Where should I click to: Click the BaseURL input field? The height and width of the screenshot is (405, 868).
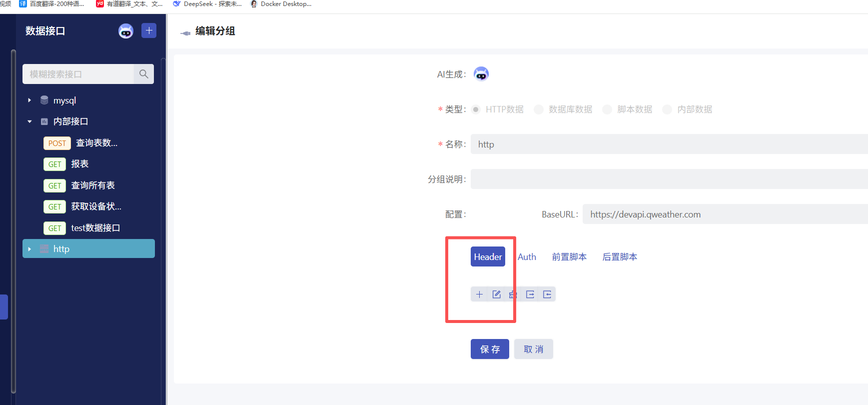tap(725, 214)
